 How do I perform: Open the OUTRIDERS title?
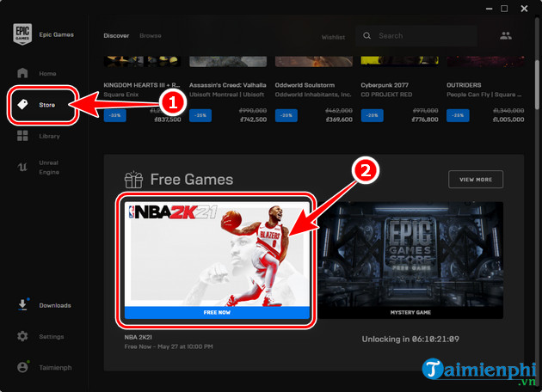click(464, 85)
